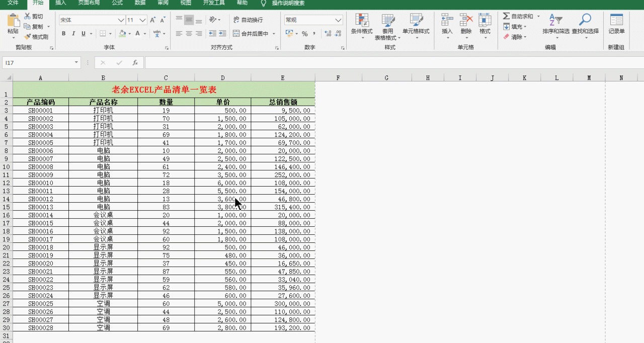
Task: Expand the Name Box dropdown arrow
Action: coord(76,62)
